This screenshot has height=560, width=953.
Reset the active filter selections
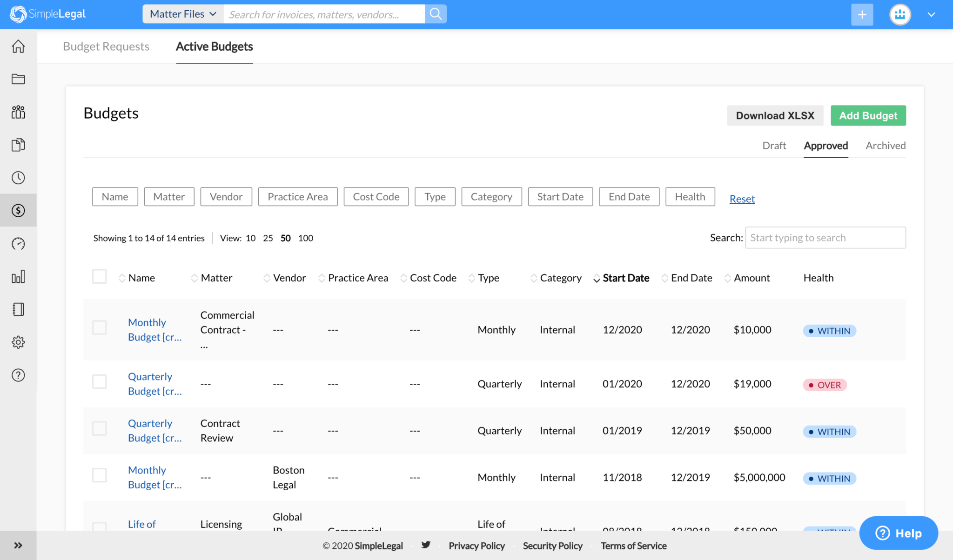coord(742,199)
